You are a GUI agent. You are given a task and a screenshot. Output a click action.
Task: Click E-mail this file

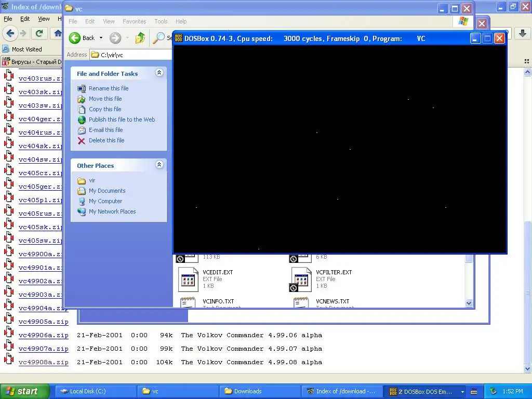(x=105, y=130)
